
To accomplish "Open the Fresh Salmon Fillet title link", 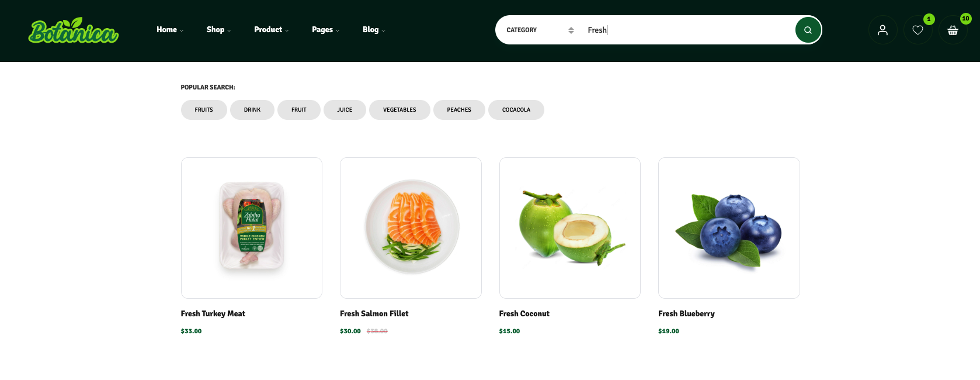I will (374, 314).
